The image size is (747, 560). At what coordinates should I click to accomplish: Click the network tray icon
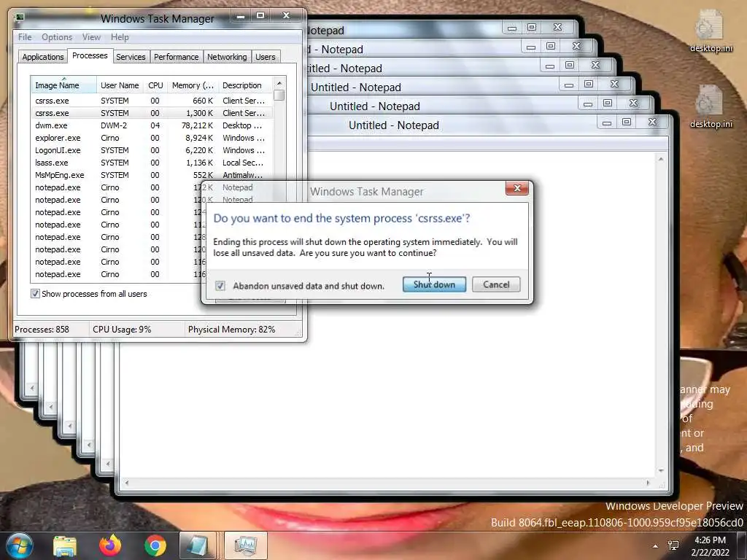click(673, 545)
